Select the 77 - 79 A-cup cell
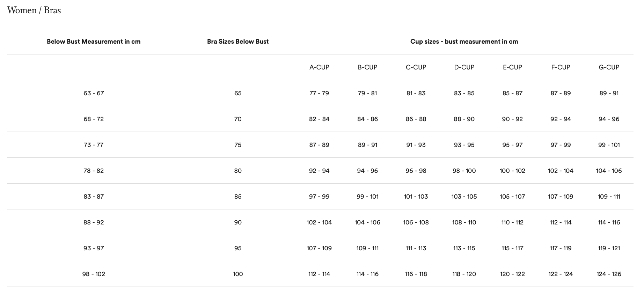The width and height of the screenshot is (644, 296). tap(319, 93)
